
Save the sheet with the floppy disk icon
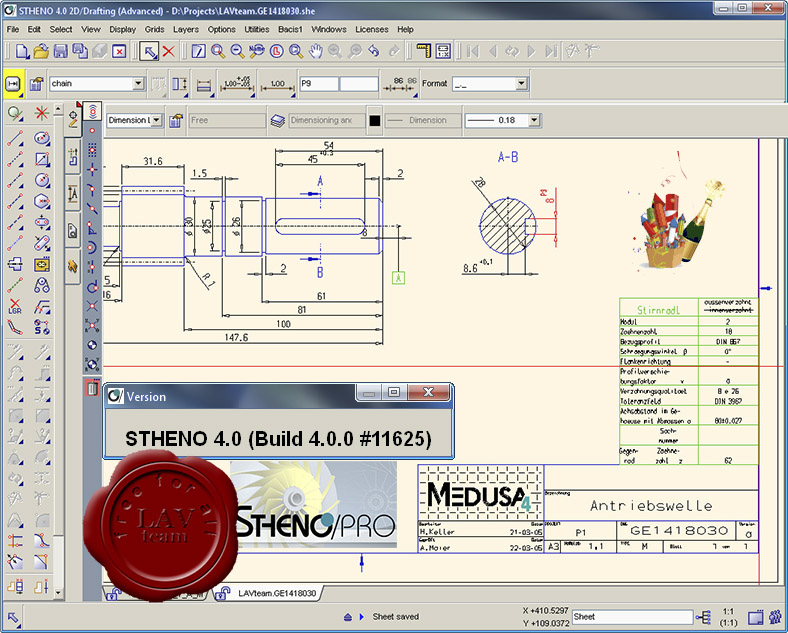(60, 51)
